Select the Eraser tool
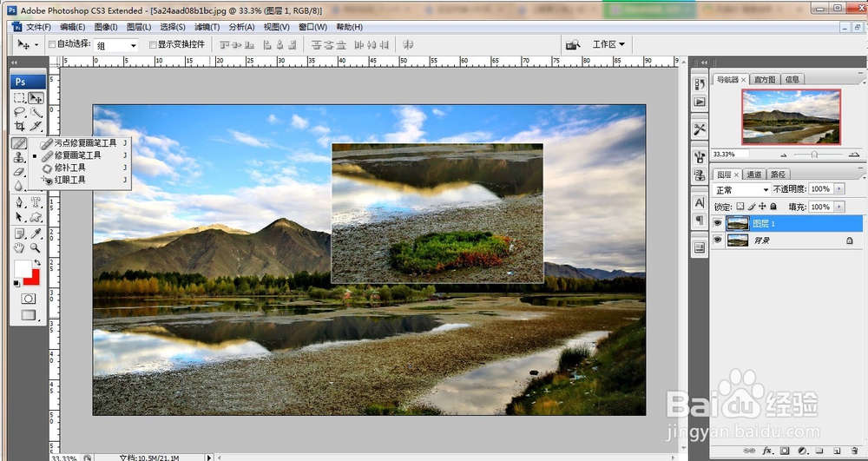 coord(19,172)
